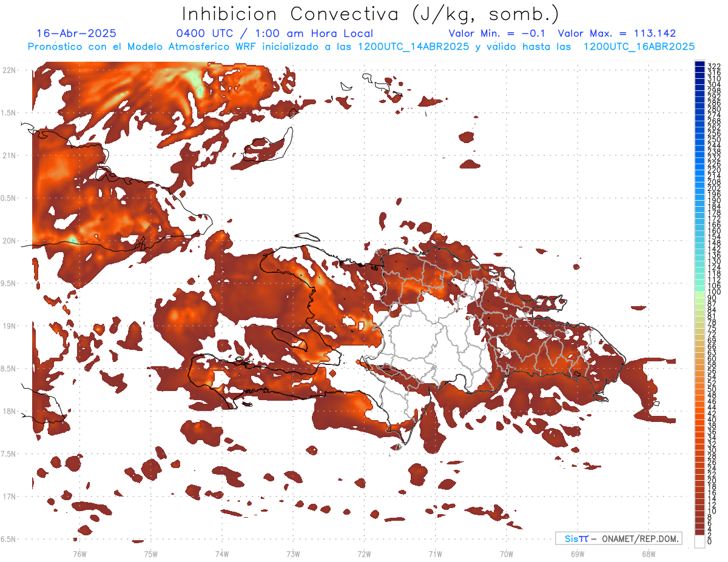The height and width of the screenshot is (562, 728).
Task: Click the '100' label on the color scale
Action: tap(714, 292)
